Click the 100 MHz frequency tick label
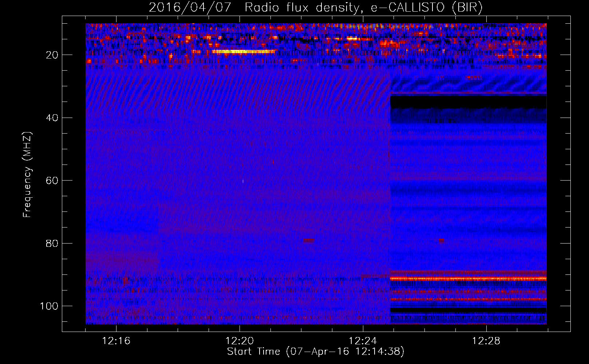Screen dimensions: 589x364 50,306
